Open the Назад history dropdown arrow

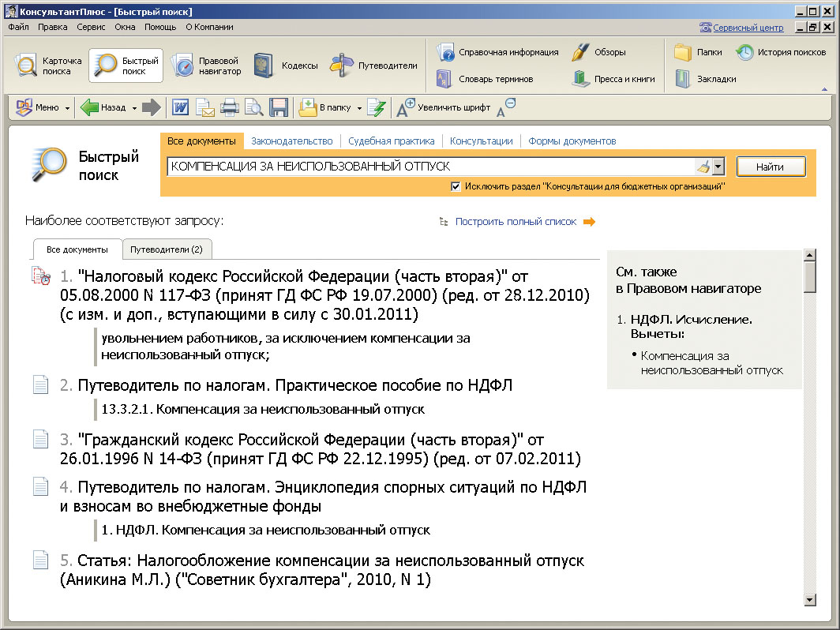134,108
